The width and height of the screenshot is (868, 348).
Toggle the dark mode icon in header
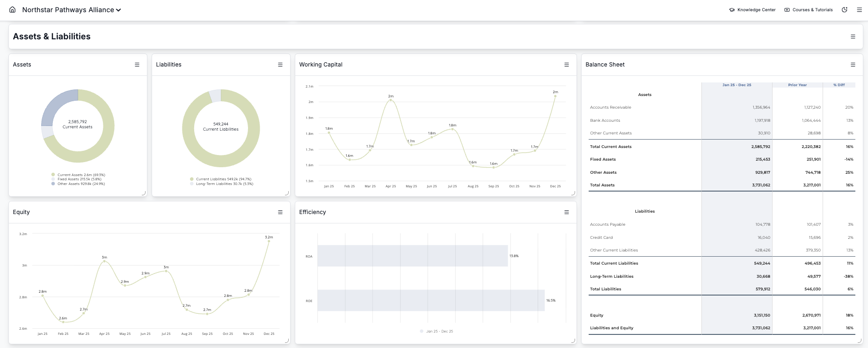845,10
